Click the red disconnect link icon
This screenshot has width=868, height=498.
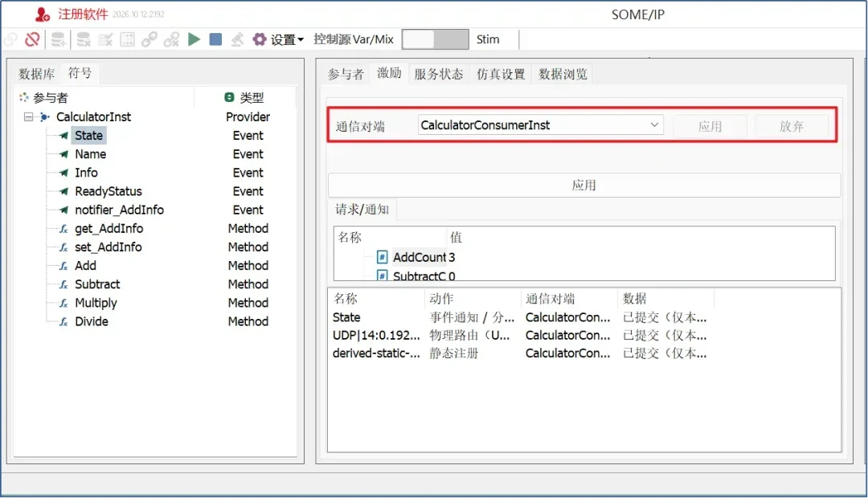[32, 39]
